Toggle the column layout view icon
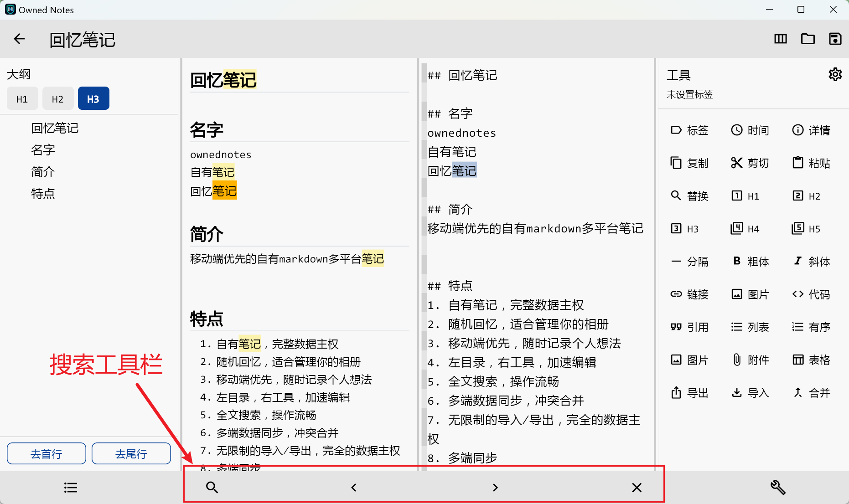Viewport: 849px width, 504px height. [x=781, y=39]
